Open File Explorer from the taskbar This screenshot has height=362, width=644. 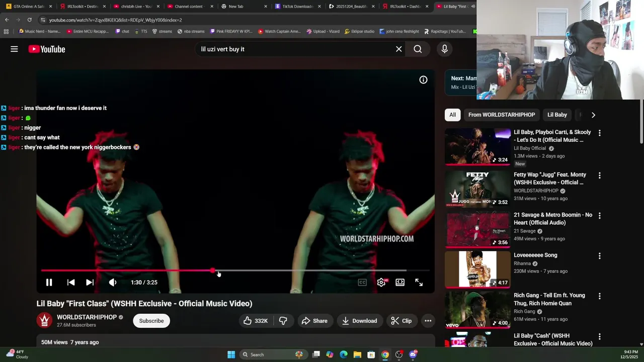point(357,354)
